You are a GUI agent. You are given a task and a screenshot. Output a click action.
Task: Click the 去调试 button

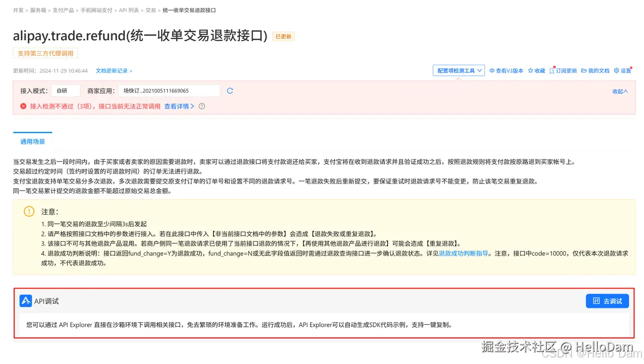tap(607, 301)
